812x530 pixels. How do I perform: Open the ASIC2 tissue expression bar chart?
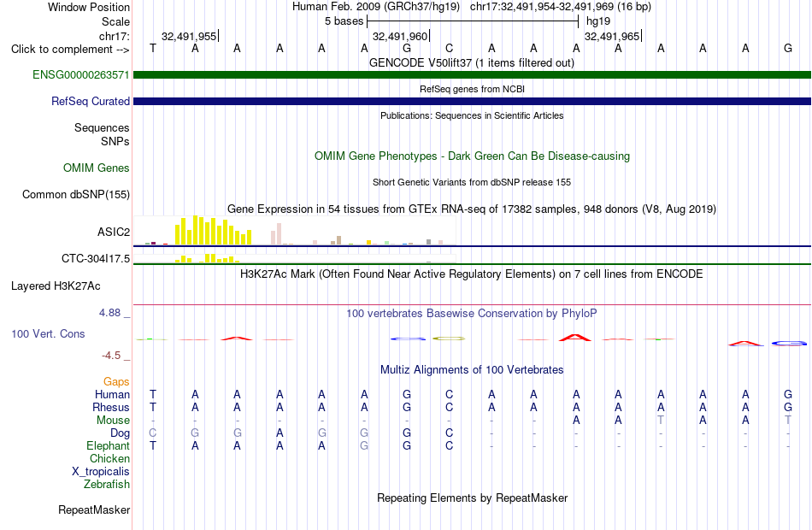295,231
